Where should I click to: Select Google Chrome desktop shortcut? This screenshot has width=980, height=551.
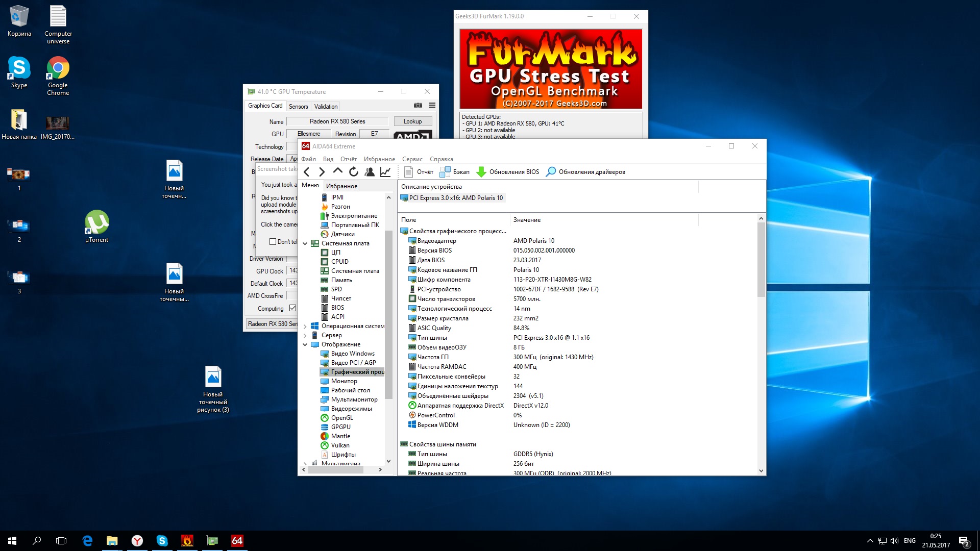pos(58,76)
